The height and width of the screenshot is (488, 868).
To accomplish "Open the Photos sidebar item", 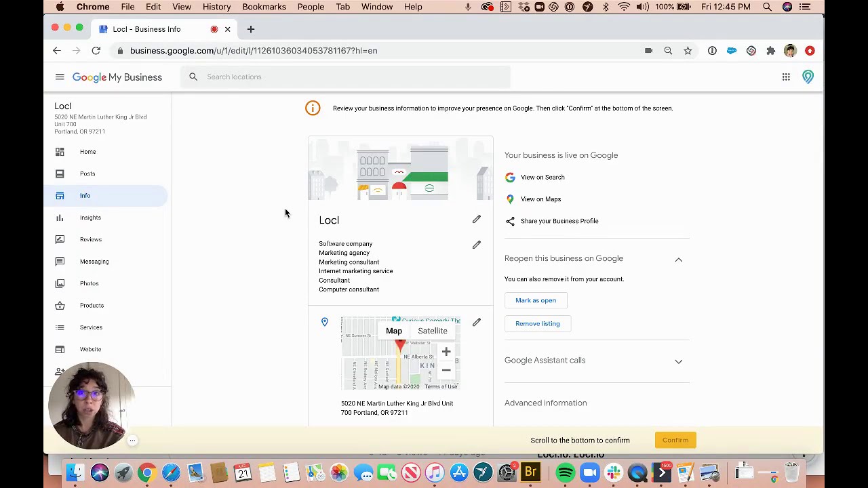I will click(x=90, y=283).
